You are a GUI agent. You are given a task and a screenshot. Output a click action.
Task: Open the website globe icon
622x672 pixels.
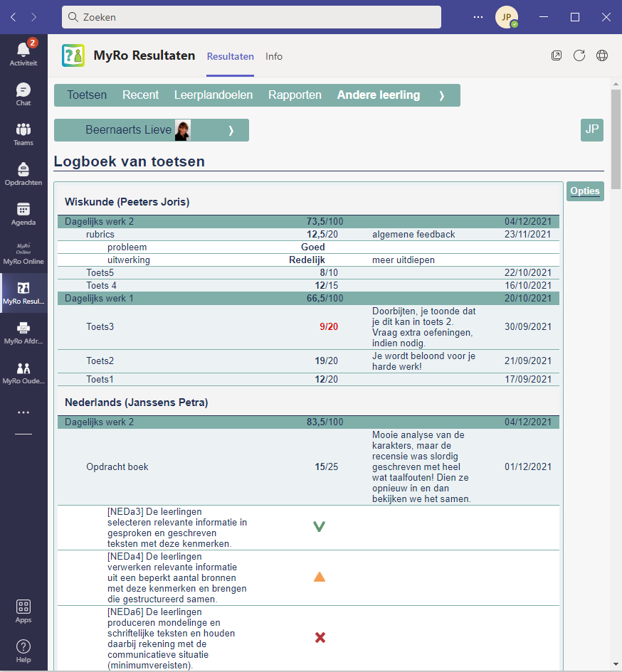pyautogui.click(x=602, y=55)
